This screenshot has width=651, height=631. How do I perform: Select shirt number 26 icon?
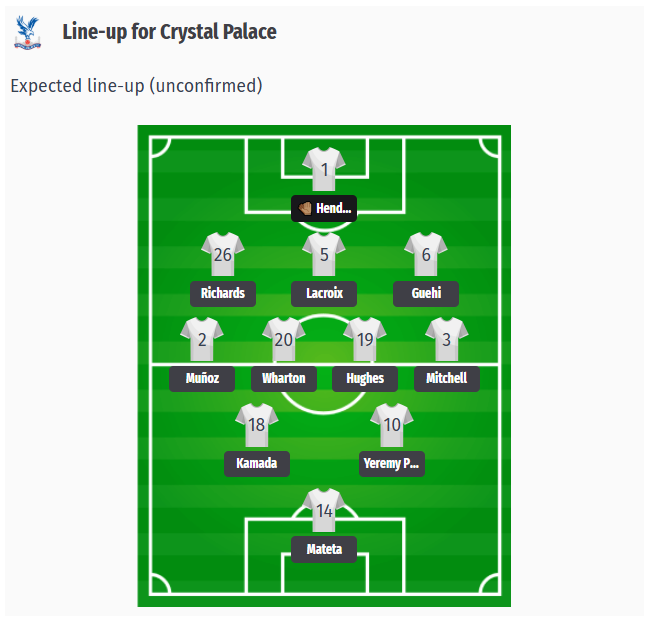(x=223, y=254)
